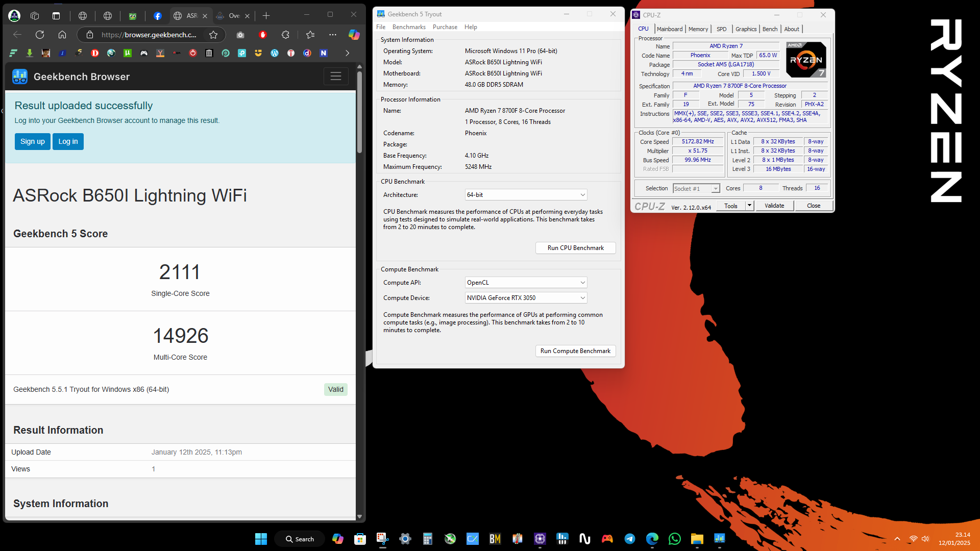Open the uTorrent green bookmark

[x=128, y=53]
